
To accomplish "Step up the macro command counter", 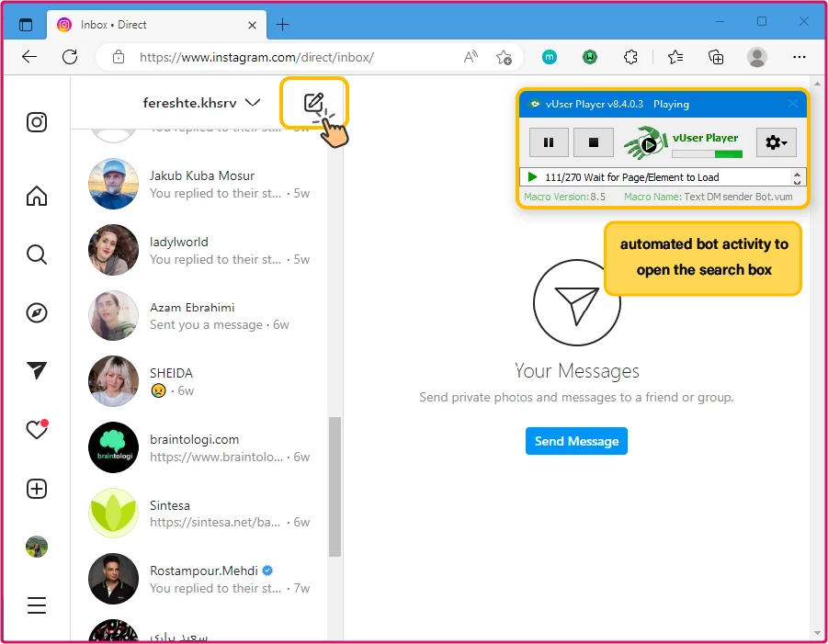I will coord(797,173).
